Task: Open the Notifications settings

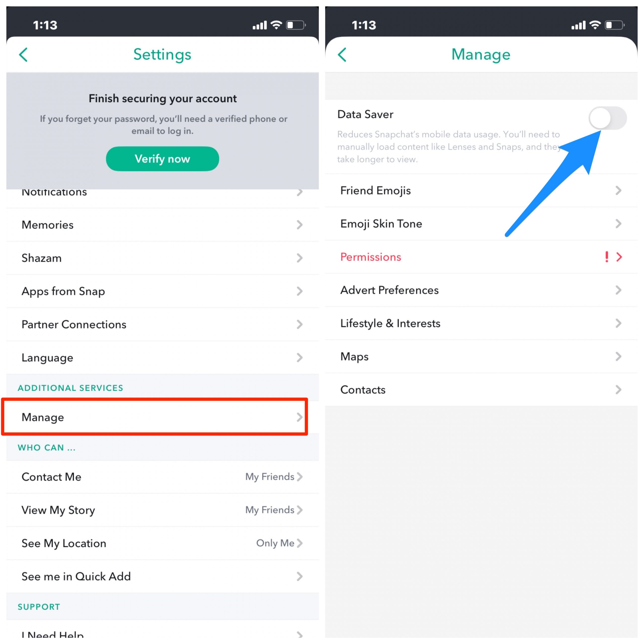Action: pos(161,192)
